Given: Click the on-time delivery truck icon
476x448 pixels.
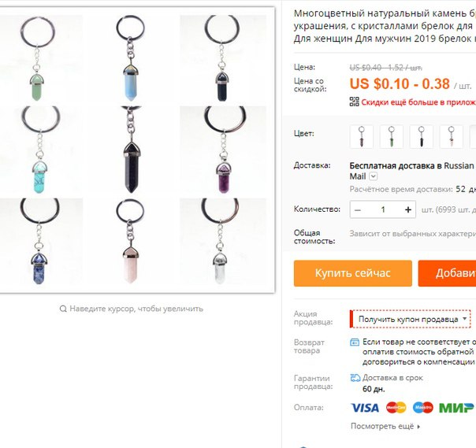Looking at the screenshot, I should (355, 378).
